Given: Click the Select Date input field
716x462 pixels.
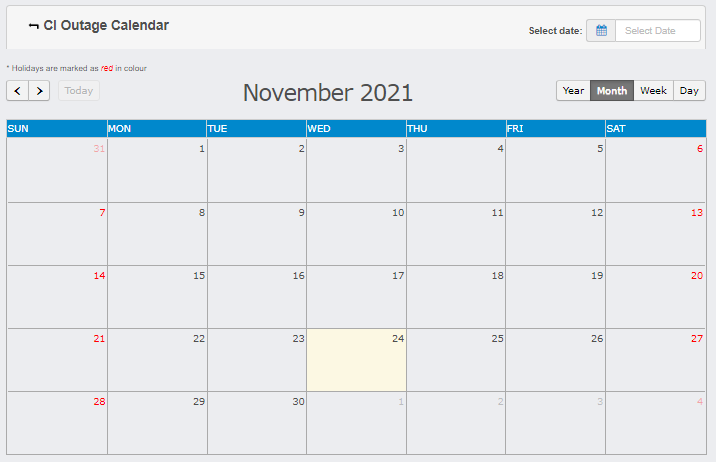Looking at the screenshot, I should tap(657, 31).
